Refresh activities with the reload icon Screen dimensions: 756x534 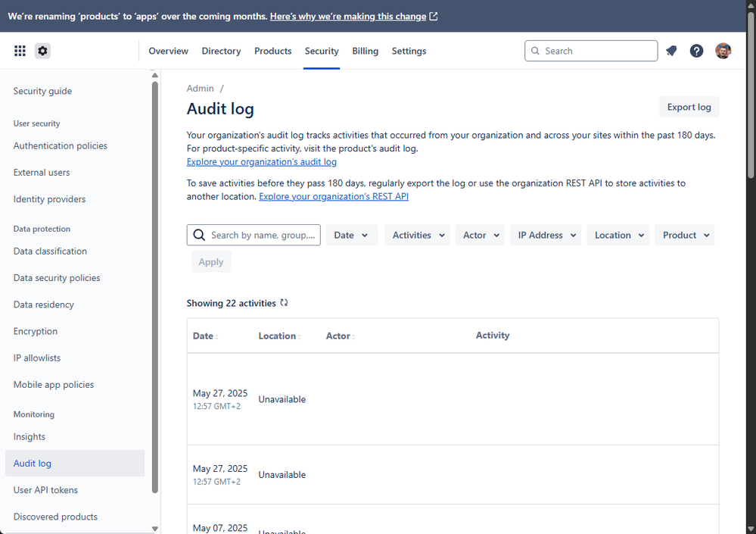pyautogui.click(x=284, y=302)
